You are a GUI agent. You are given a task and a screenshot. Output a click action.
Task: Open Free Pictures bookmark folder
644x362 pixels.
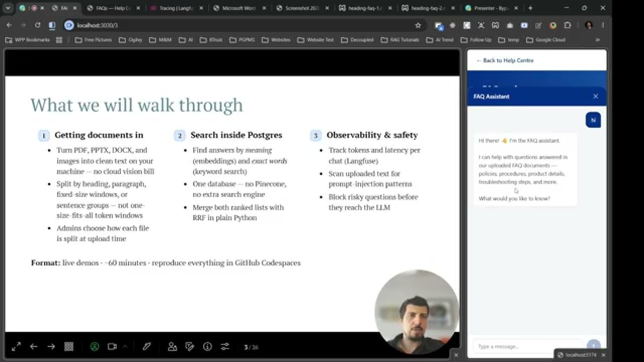point(94,40)
